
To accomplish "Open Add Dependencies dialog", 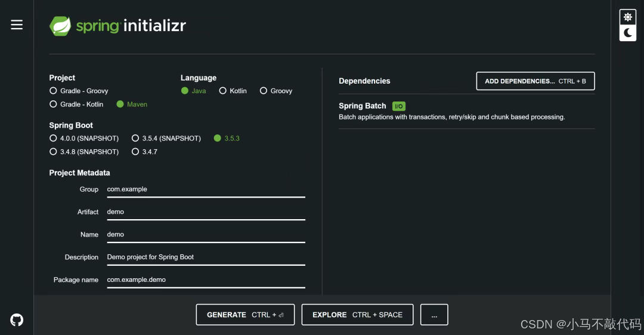I will point(535,81).
